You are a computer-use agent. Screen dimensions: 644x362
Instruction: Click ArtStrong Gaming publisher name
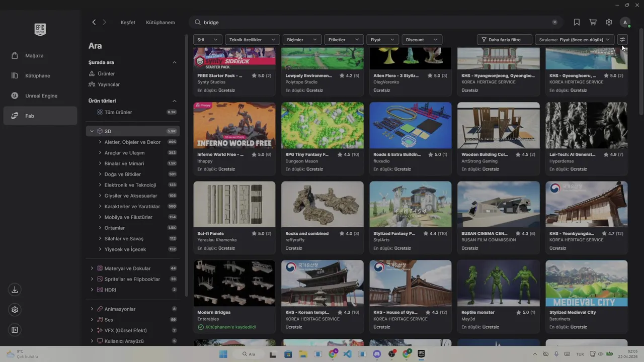tap(479, 161)
